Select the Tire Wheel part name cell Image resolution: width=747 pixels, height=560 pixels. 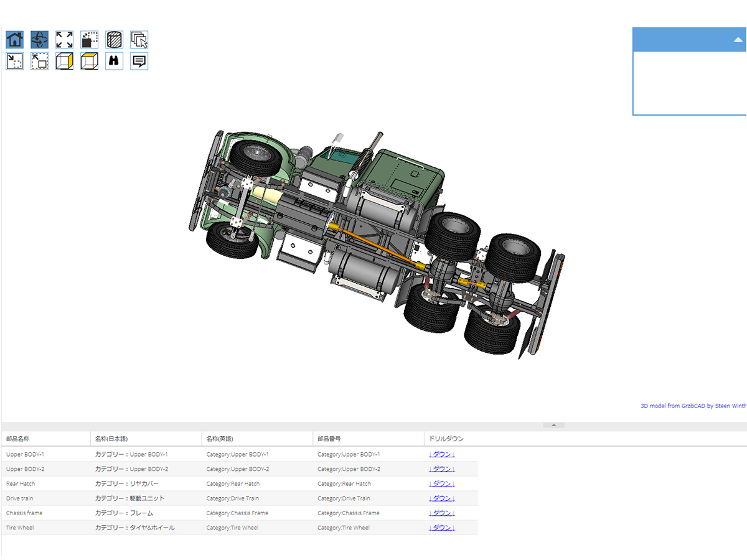click(x=46, y=528)
